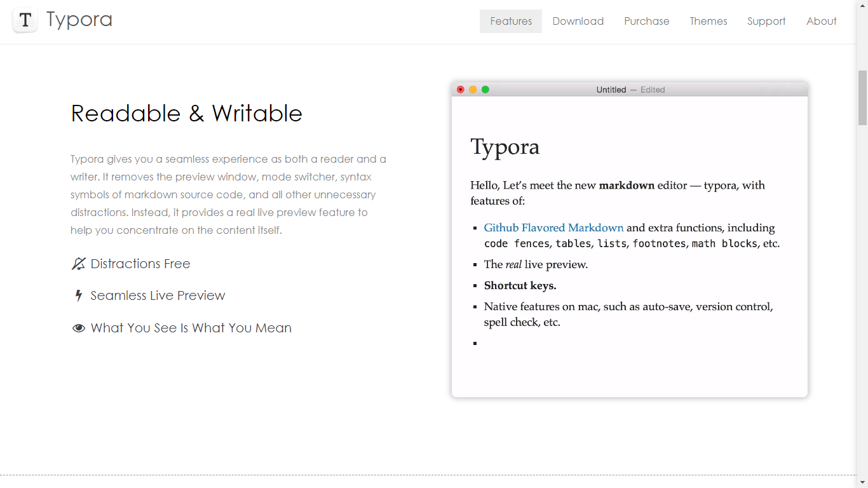Click the scrollbar up arrow
The height and width of the screenshot is (488, 868).
[x=862, y=5]
